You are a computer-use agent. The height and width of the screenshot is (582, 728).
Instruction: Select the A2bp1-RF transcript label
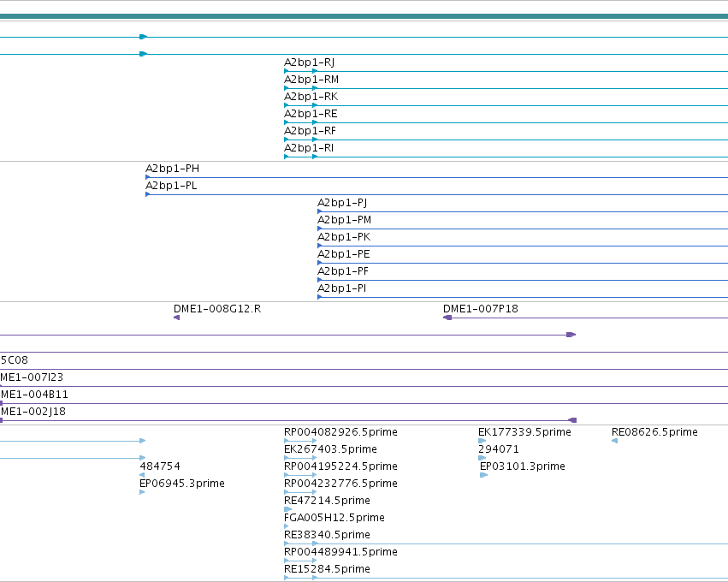(310, 131)
